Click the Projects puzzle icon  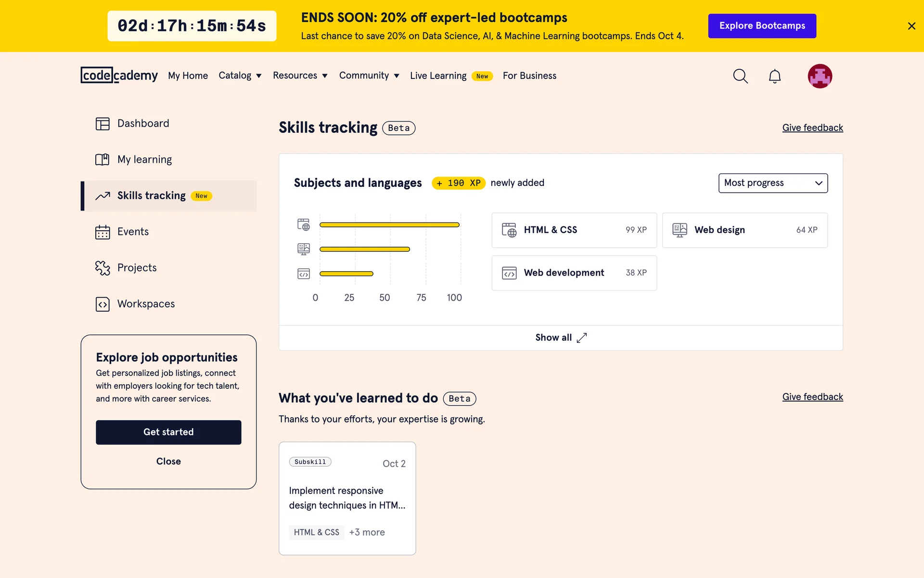(103, 268)
